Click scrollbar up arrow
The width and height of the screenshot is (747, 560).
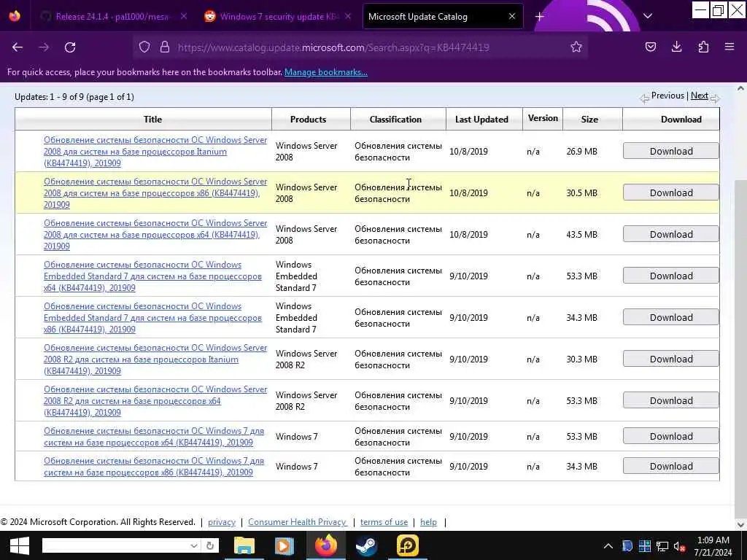coord(740,88)
